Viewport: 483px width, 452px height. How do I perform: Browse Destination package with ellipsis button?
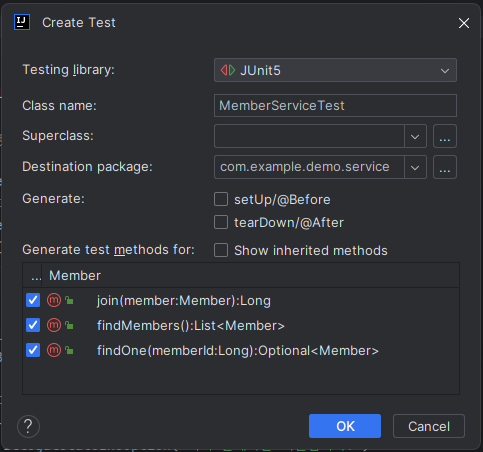(445, 167)
